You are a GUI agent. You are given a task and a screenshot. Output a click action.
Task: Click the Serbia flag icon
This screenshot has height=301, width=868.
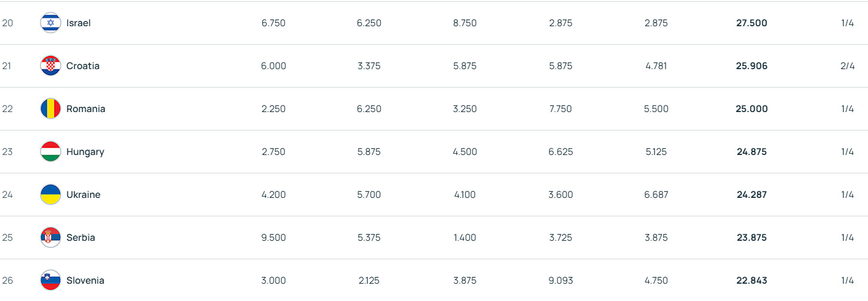pyautogui.click(x=50, y=237)
